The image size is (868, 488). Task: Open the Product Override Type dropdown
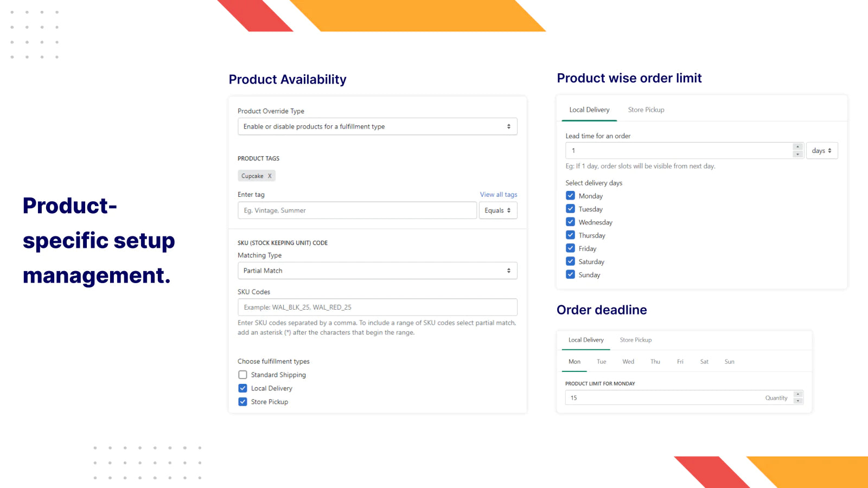pyautogui.click(x=377, y=126)
